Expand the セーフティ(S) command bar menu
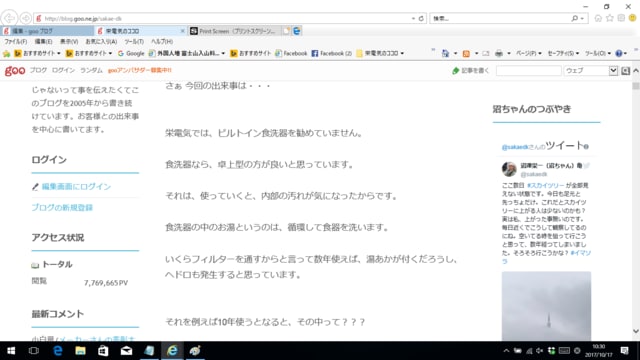The width and height of the screenshot is (640, 360). [x=563, y=53]
